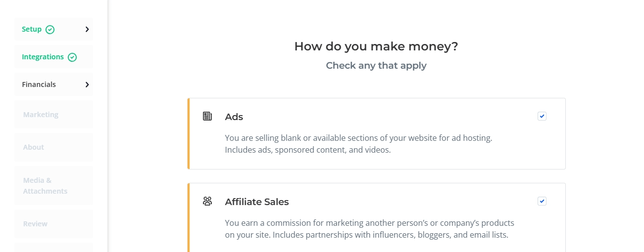The height and width of the screenshot is (252, 644).
Task: Navigate to the About step
Action: [x=34, y=147]
